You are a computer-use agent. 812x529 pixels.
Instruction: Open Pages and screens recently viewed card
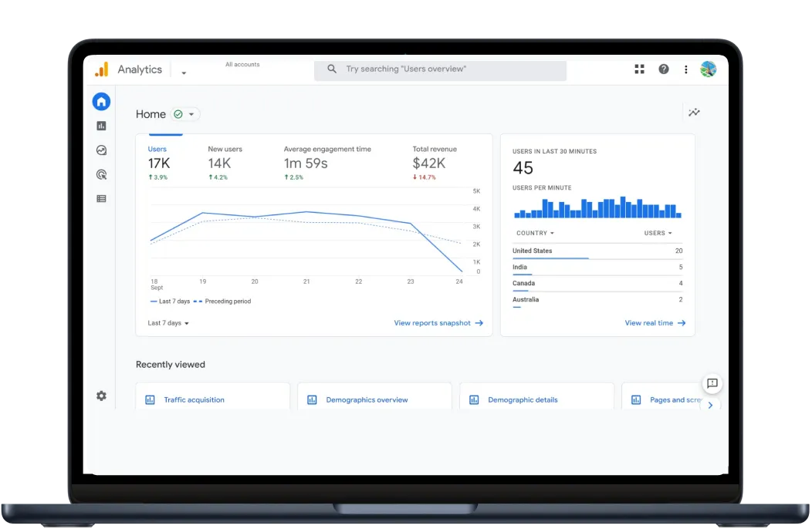(x=663, y=396)
